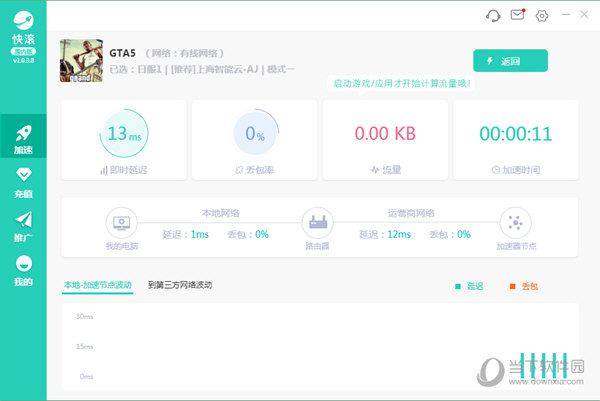This screenshot has height=401, width=600.
Task: Minimize the accelerator window
Action: [567, 15]
